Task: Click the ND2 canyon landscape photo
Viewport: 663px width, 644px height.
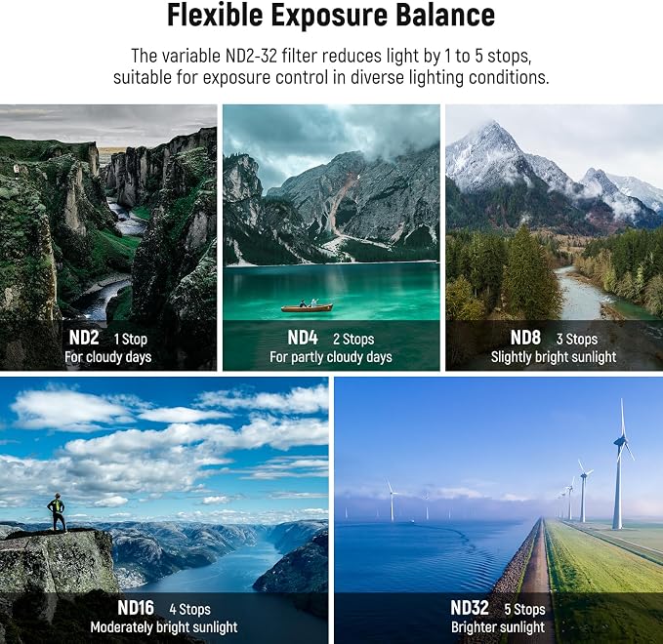Action: (x=108, y=237)
